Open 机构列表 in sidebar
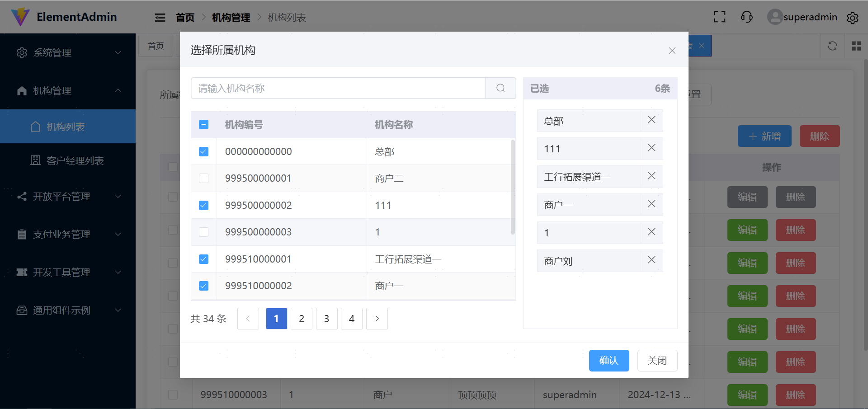 coord(68,127)
